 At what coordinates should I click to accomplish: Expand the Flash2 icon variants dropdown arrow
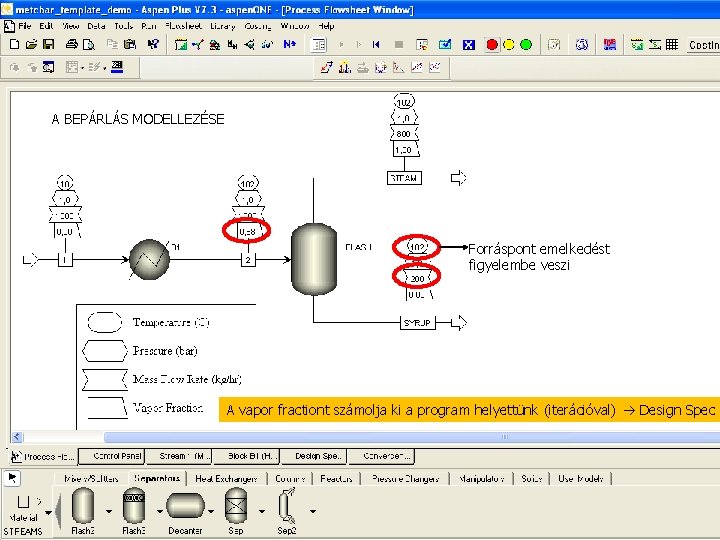click(x=109, y=511)
